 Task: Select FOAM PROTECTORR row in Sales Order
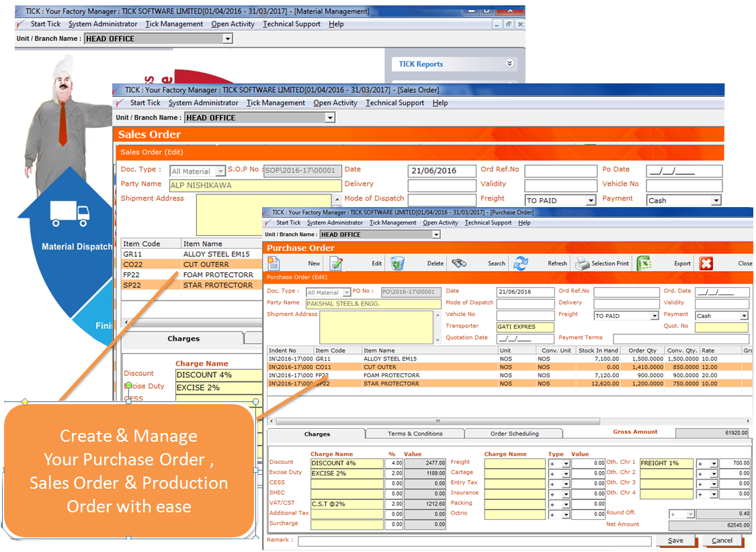click(192, 275)
